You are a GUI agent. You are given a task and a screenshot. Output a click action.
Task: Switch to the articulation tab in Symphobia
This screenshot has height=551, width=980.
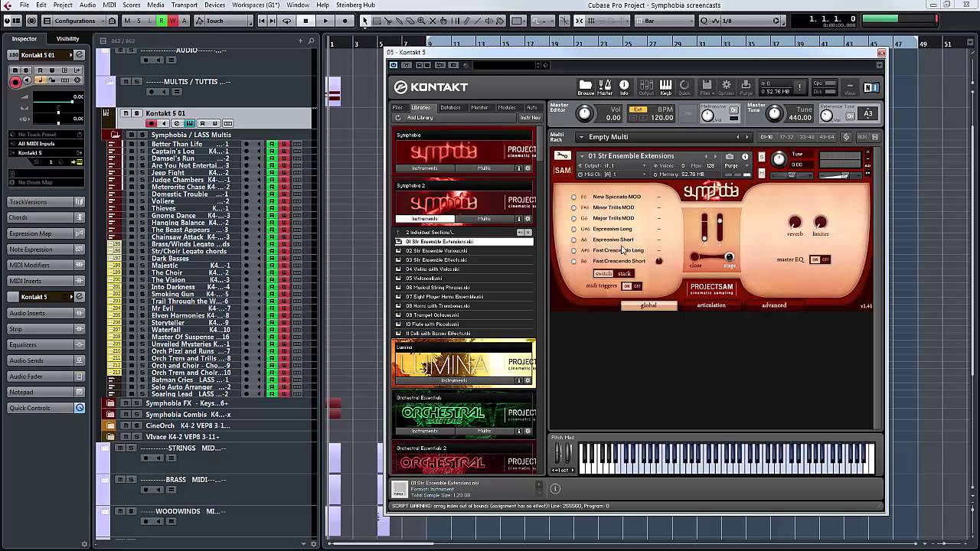pyautogui.click(x=711, y=305)
